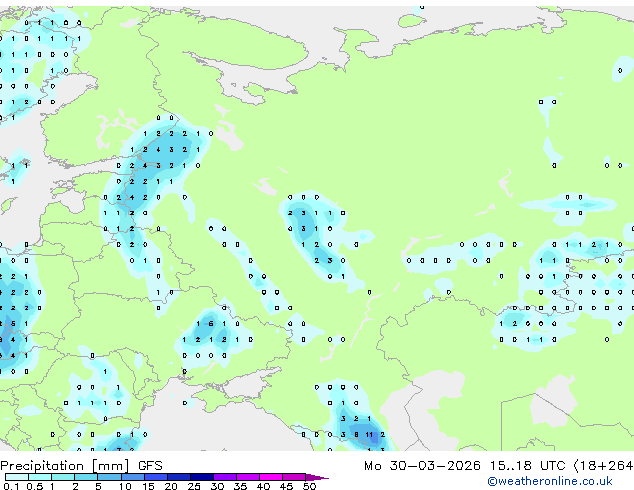Click the '15..18 UTC' time text
Viewport: 634px width, 490px height.
click(527, 466)
